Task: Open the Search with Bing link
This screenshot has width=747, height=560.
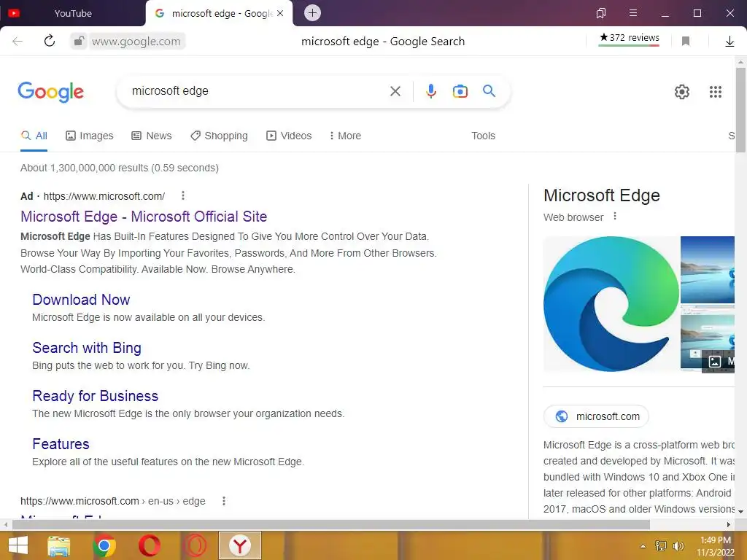Action: point(87,348)
